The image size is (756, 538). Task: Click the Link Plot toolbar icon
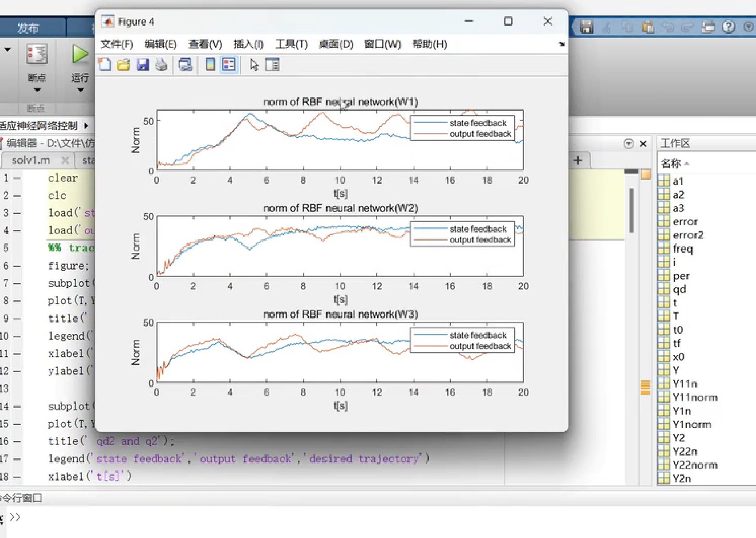[x=185, y=65]
